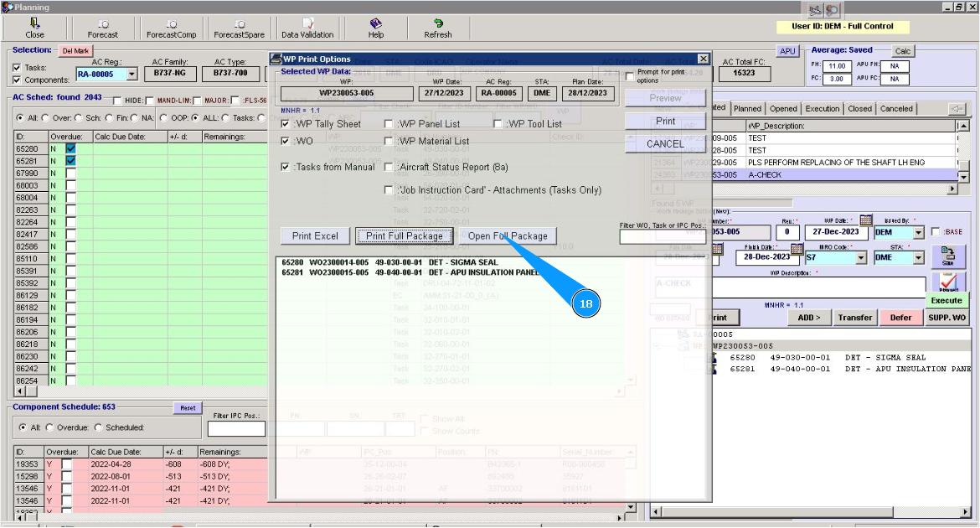The image size is (980, 528).
Task: Switch to the Canceled tab
Action: coord(896,108)
